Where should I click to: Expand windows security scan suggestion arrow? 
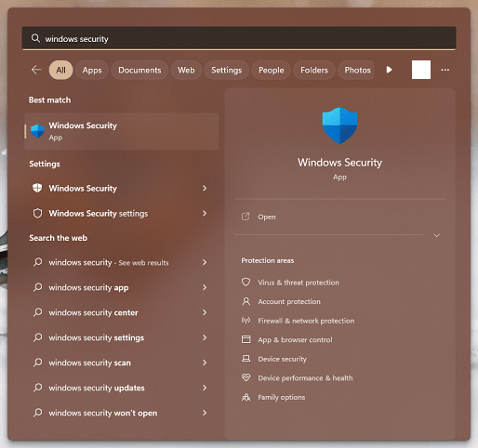pyautogui.click(x=205, y=362)
